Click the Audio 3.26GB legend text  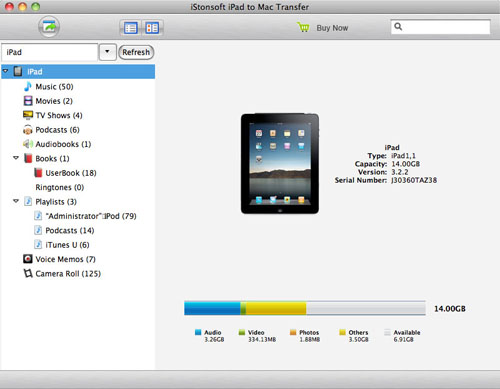pos(214,336)
